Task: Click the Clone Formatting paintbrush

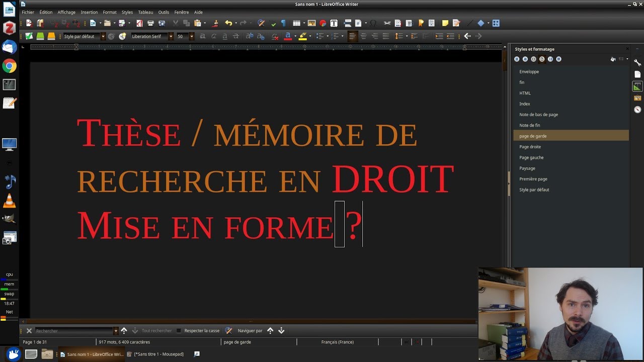Action: coord(215,23)
